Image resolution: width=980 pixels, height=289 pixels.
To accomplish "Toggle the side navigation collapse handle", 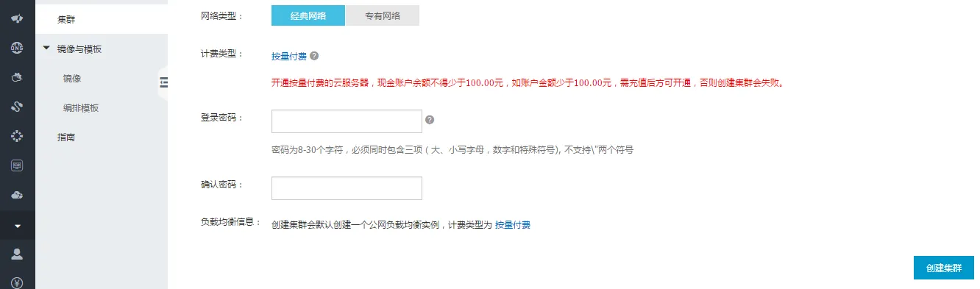I will pos(163,82).
